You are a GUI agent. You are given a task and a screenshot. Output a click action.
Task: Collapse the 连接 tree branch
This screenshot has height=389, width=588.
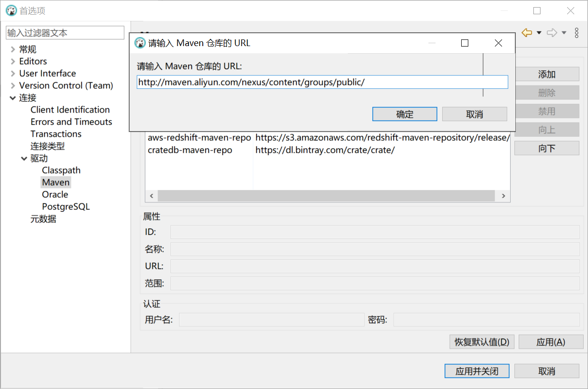coord(13,97)
